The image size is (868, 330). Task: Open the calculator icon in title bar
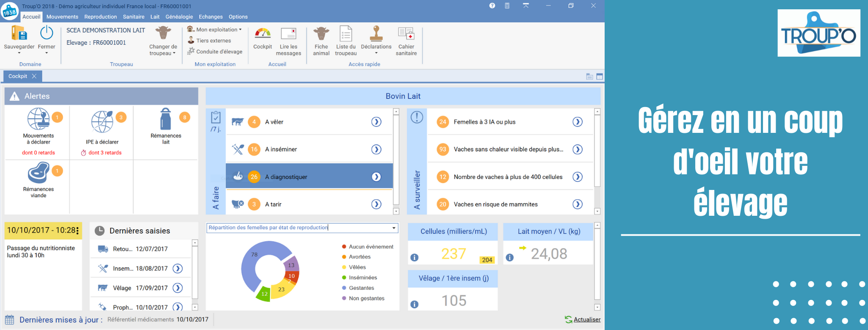(507, 5)
